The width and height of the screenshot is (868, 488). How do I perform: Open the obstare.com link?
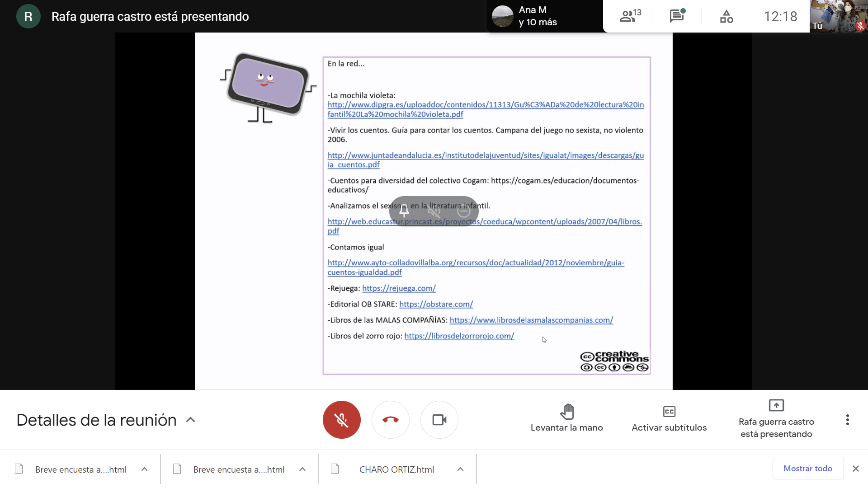pos(436,304)
